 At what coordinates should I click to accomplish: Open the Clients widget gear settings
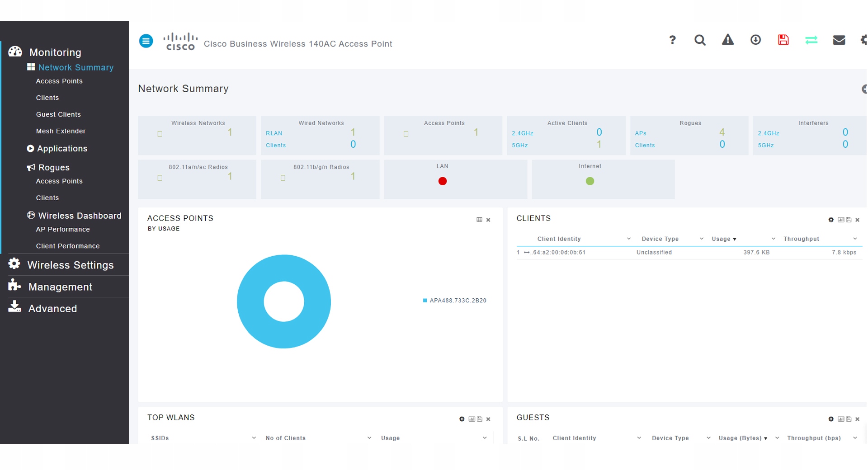point(831,220)
